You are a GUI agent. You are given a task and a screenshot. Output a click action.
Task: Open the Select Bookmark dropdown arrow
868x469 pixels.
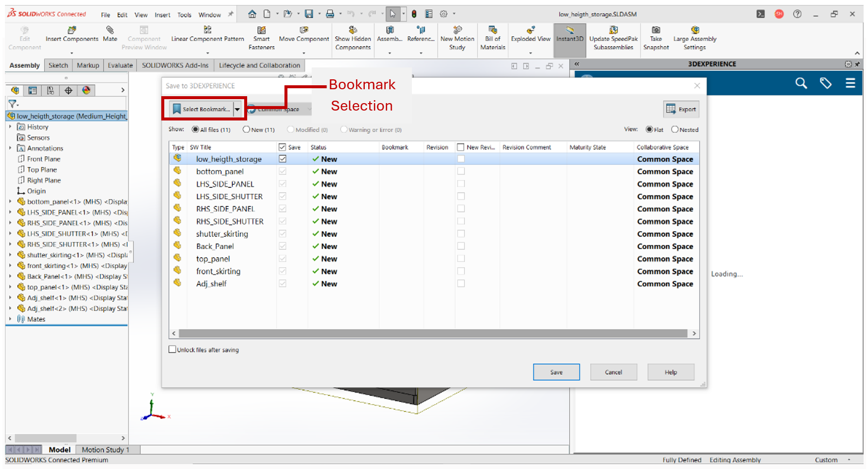[x=237, y=110]
